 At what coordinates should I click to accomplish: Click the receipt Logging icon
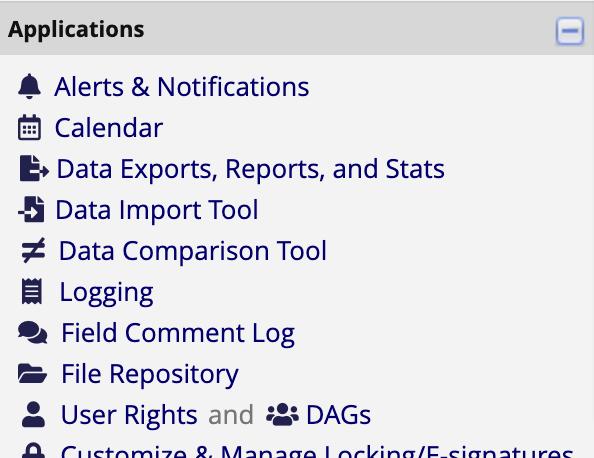[x=32, y=291]
